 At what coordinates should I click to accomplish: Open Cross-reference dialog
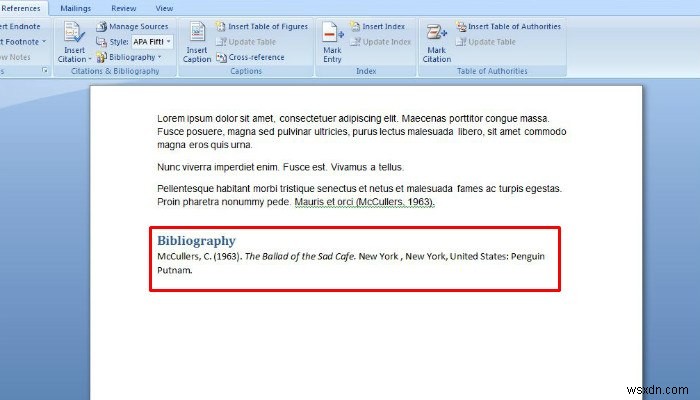250,57
